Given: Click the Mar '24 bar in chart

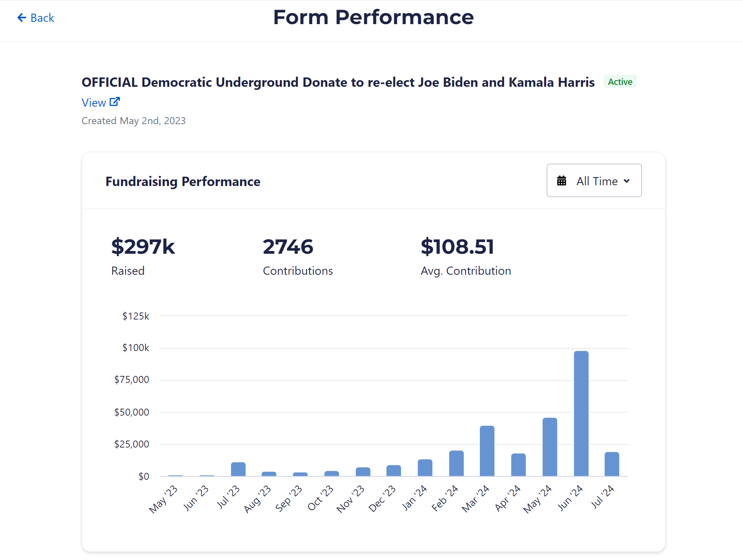Looking at the screenshot, I should tap(487, 451).
